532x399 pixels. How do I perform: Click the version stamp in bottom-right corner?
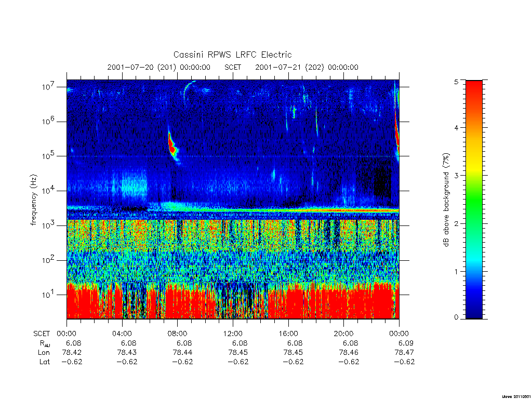(x=516, y=396)
